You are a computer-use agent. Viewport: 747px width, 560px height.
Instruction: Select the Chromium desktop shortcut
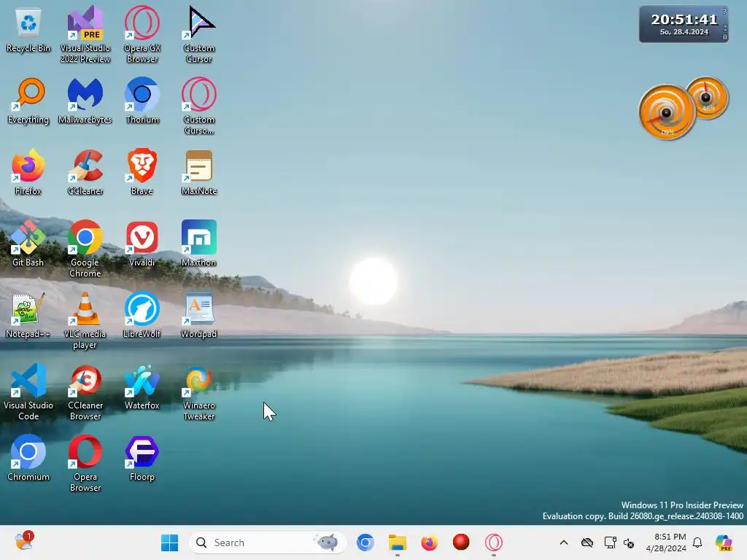point(28,459)
